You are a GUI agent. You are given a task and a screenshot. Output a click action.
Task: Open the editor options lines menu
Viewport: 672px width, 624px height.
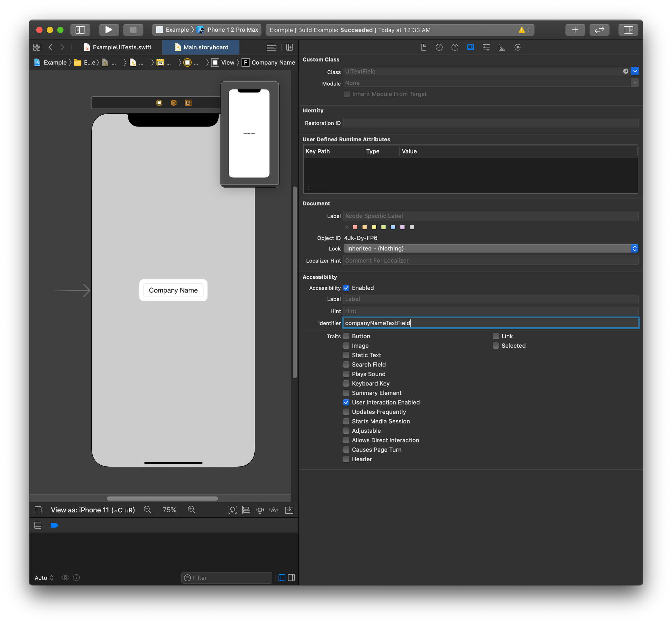(271, 47)
